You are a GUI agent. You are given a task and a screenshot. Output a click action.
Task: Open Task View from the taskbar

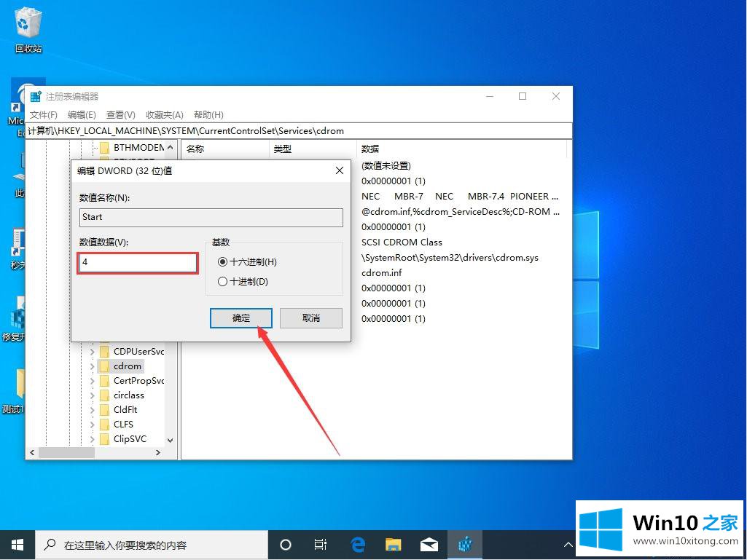[x=320, y=545]
